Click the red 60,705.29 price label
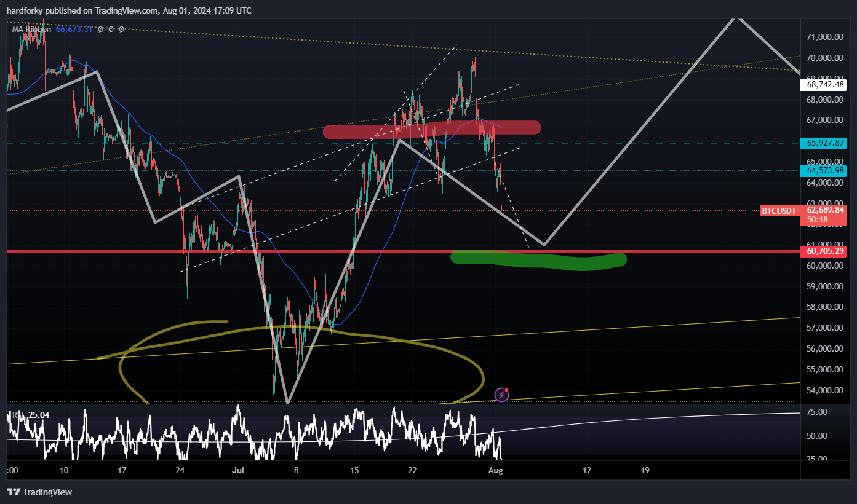 click(824, 251)
